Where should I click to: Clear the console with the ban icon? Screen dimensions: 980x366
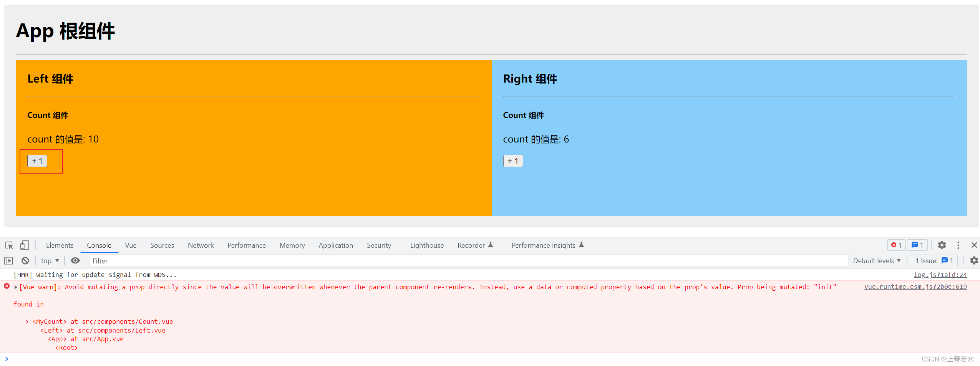[x=25, y=261]
